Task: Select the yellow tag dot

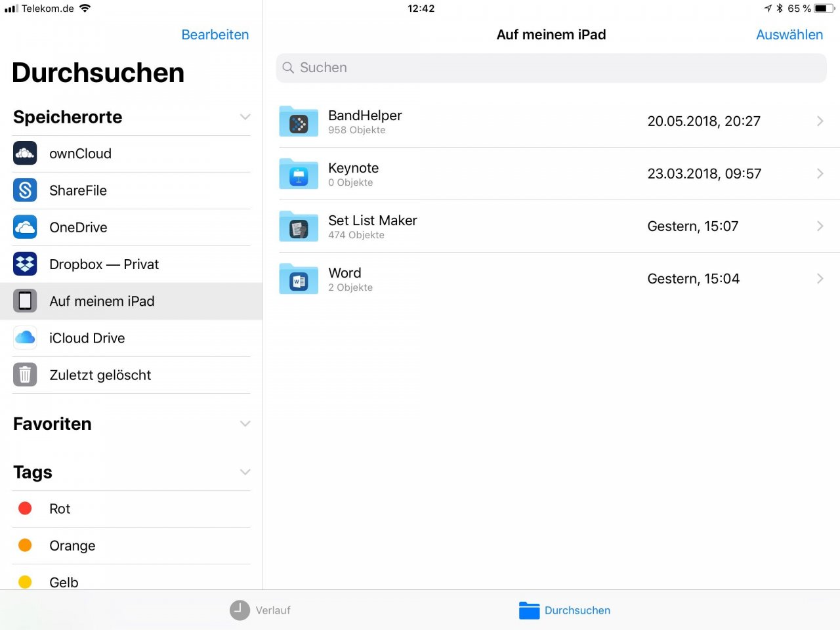Action: 25,582
